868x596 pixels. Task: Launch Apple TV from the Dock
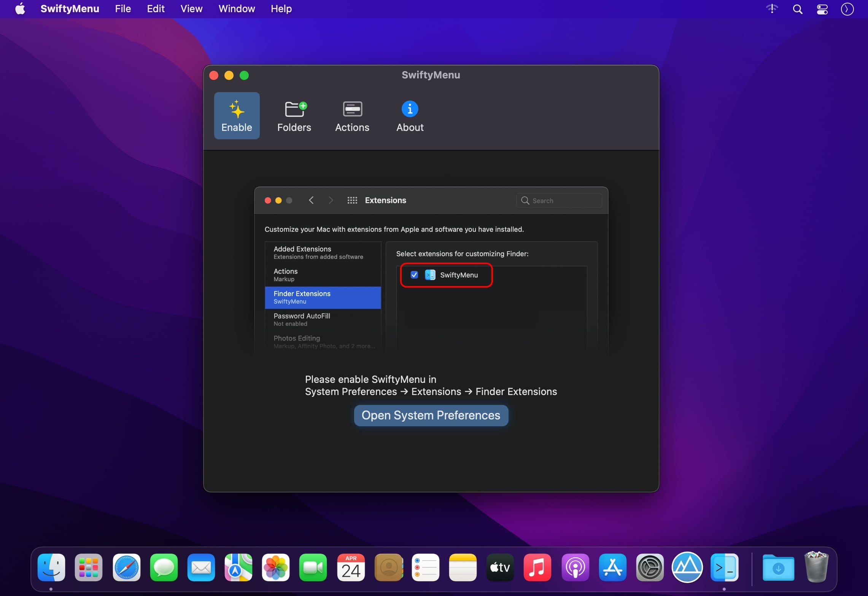pyautogui.click(x=500, y=567)
